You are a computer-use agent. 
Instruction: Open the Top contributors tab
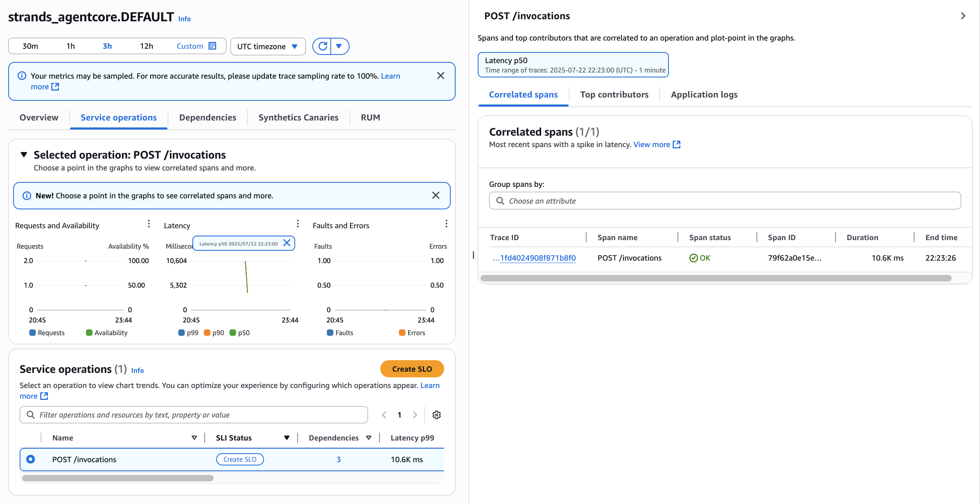click(614, 95)
